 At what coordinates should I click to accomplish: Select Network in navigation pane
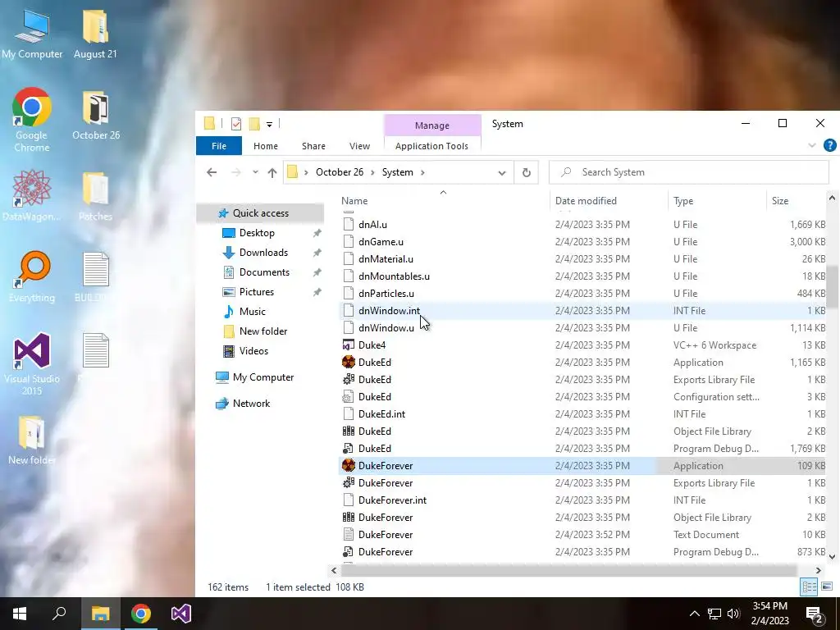click(251, 404)
